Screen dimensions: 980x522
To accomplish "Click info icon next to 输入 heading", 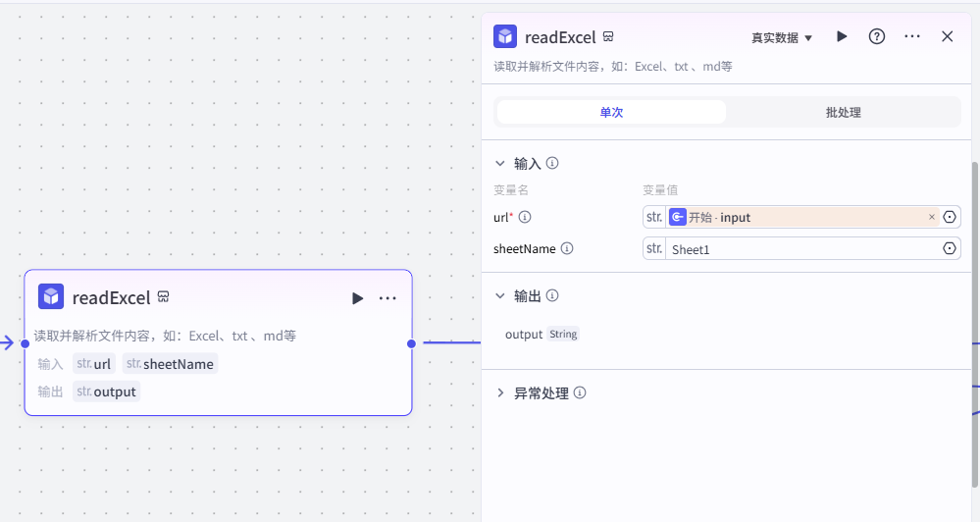I will [x=552, y=164].
